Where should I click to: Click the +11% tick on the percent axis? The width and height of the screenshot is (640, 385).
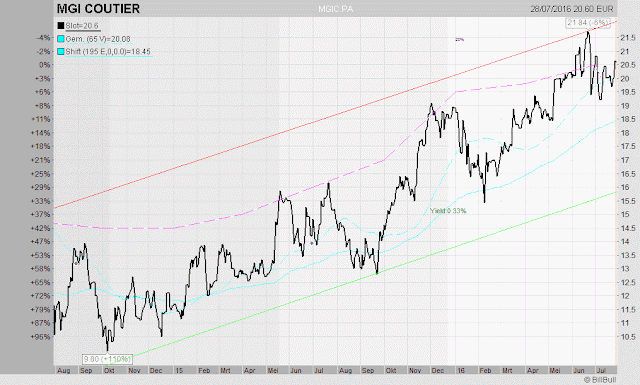tap(41, 119)
